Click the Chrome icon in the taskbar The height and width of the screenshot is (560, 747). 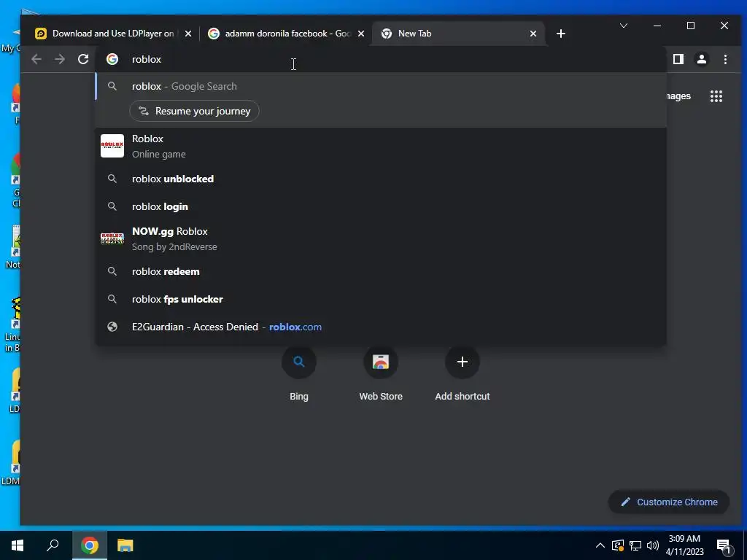pyautogui.click(x=90, y=545)
